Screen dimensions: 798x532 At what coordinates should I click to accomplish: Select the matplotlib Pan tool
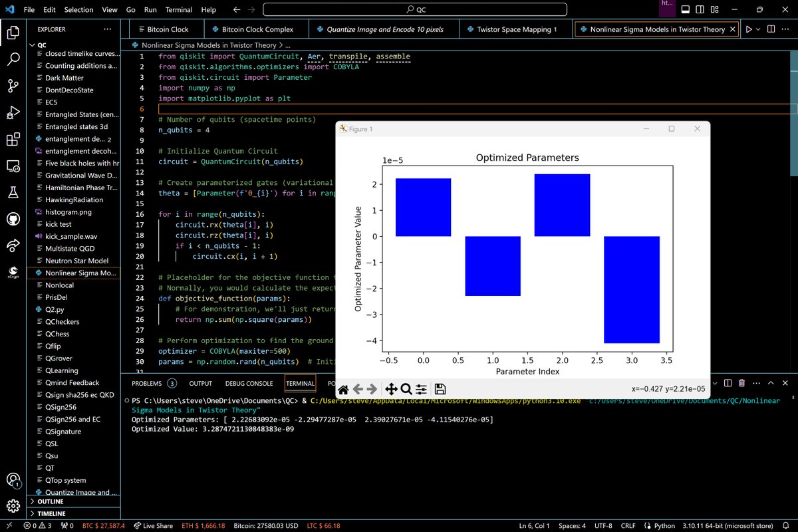[x=391, y=389]
